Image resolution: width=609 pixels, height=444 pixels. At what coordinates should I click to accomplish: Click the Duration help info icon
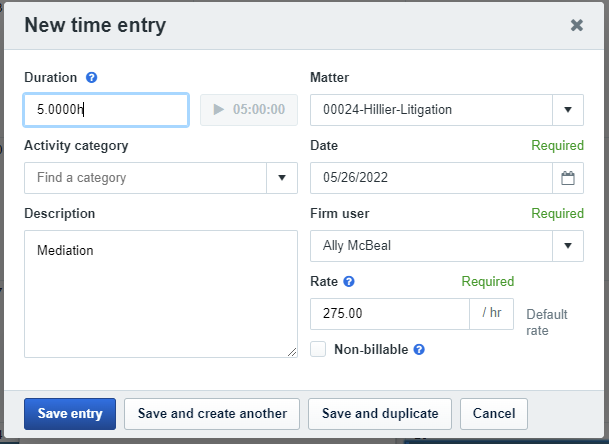click(91, 78)
